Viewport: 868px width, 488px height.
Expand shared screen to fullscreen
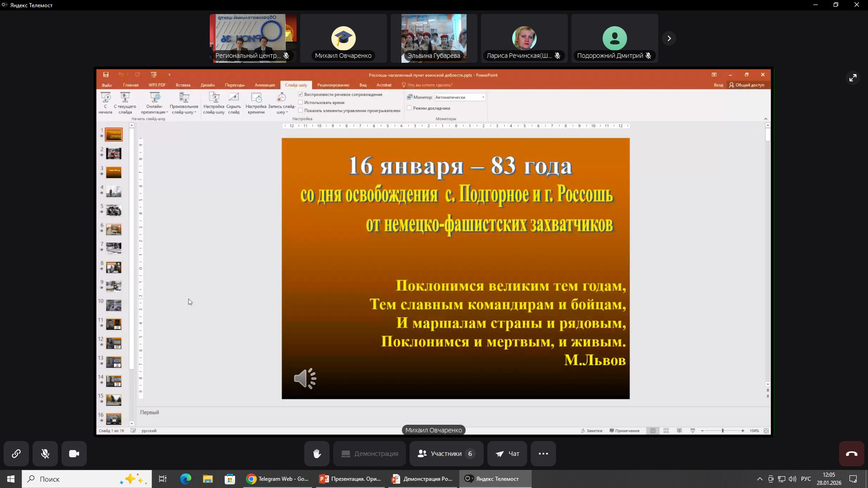click(x=853, y=78)
